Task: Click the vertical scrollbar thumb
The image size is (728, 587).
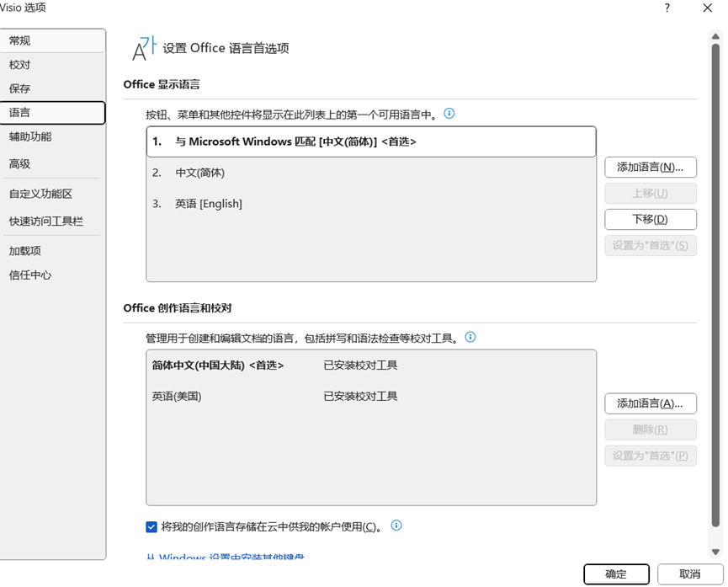Action: pyautogui.click(x=715, y=285)
